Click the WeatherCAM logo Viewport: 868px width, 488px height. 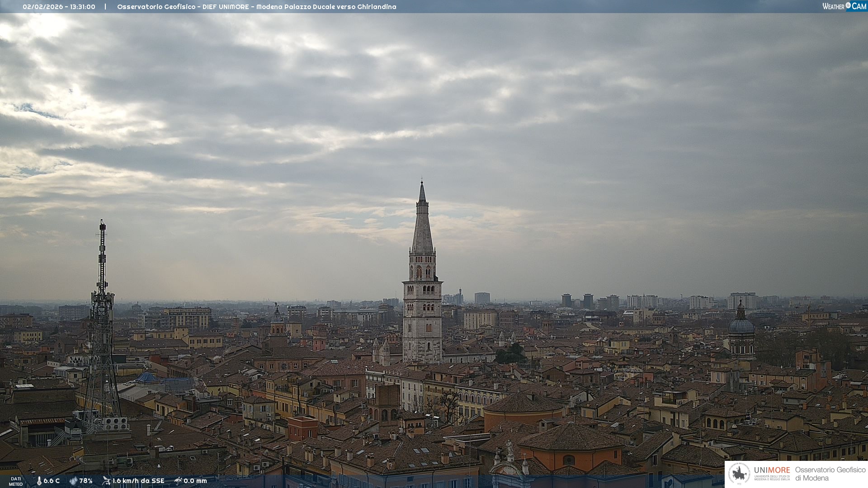tap(844, 6)
